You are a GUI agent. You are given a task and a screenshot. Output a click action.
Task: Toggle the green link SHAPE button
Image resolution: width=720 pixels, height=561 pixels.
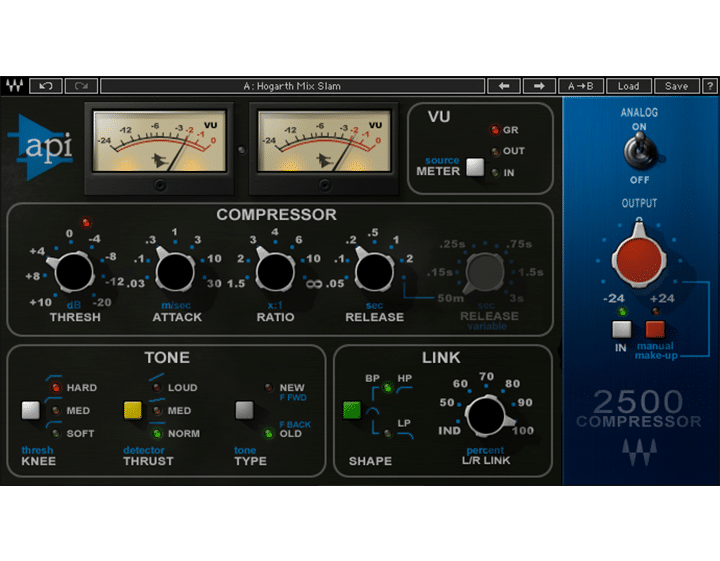pyautogui.click(x=352, y=410)
